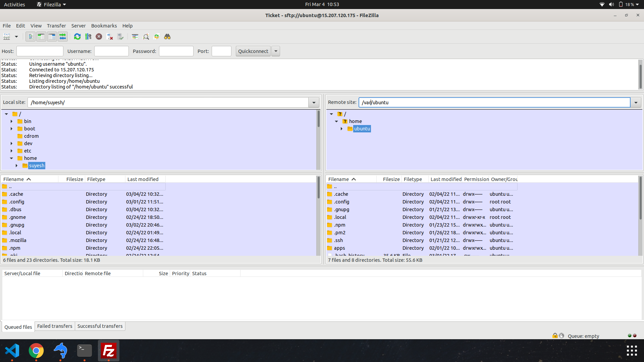Open the dolphin app in the dock
644x362 pixels.
(x=60, y=351)
